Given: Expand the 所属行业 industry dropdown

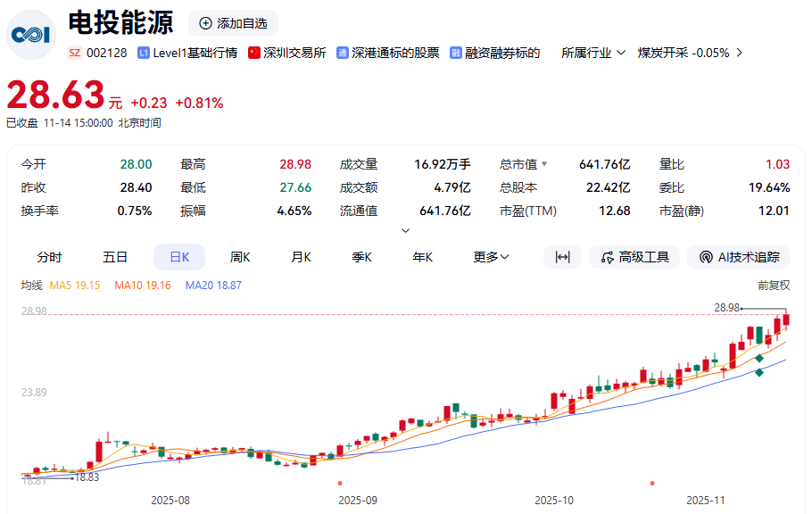Looking at the screenshot, I should pos(593,53).
